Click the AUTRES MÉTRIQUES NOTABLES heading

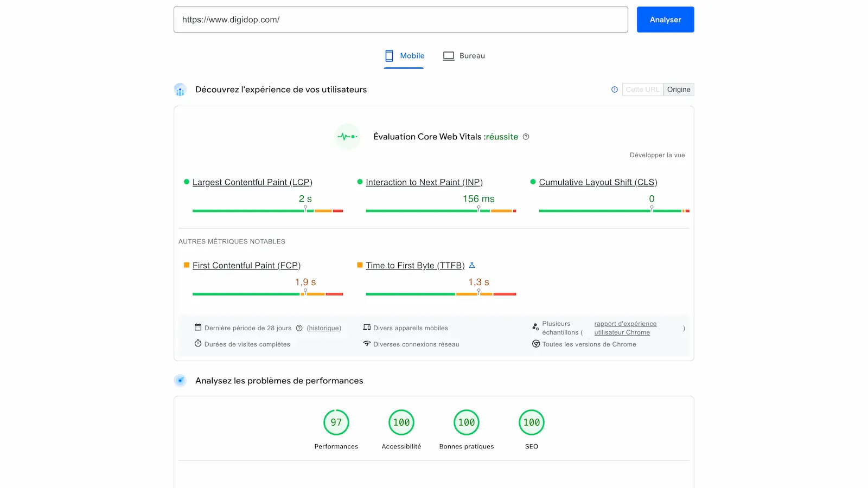232,241
